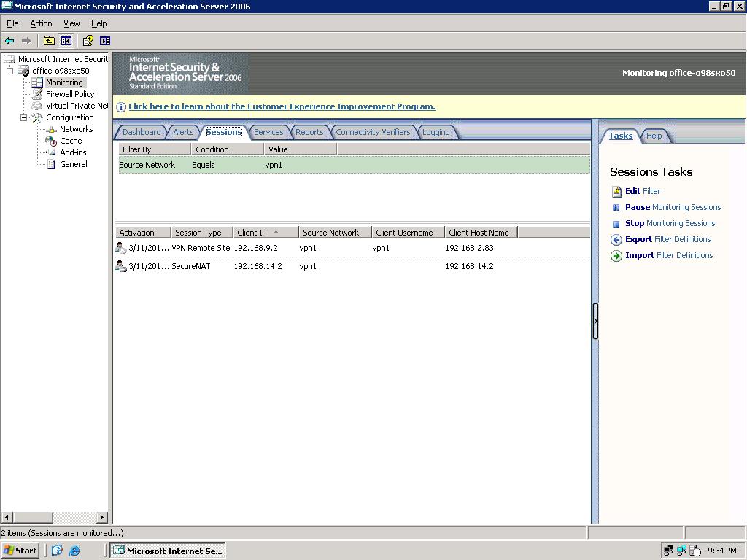Click the Firewall Policy icon in tree

37,94
